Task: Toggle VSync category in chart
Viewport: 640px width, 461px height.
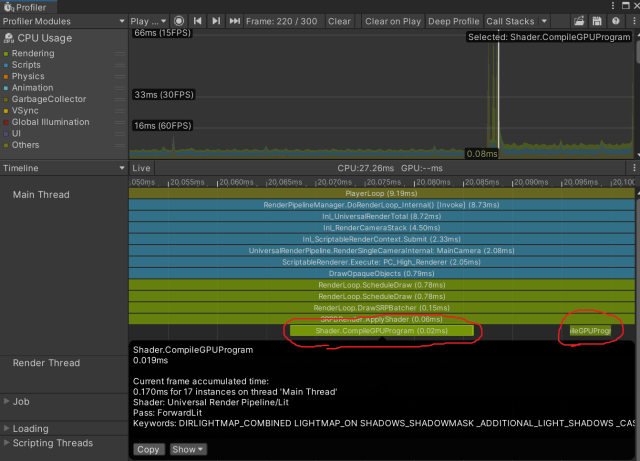Action: pos(6,111)
